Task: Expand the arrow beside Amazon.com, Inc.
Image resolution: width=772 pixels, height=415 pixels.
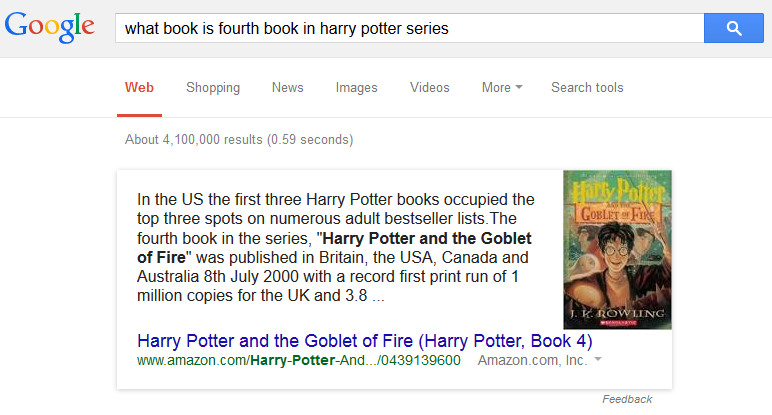Action: click(x=598, y=360)
